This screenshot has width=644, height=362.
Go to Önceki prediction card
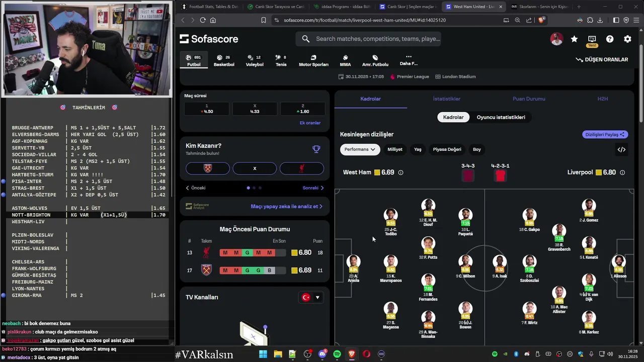(x=196, y=188)
